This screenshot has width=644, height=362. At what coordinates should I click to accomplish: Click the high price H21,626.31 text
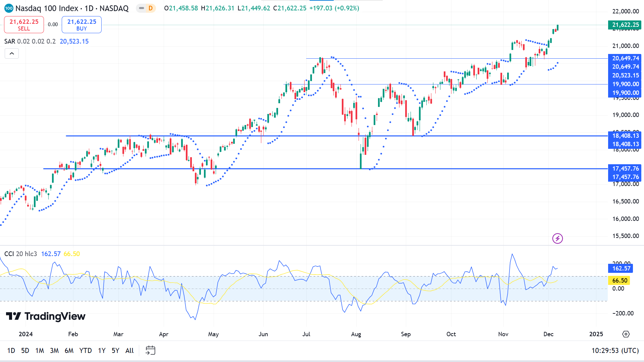click(x=218, y=8)
